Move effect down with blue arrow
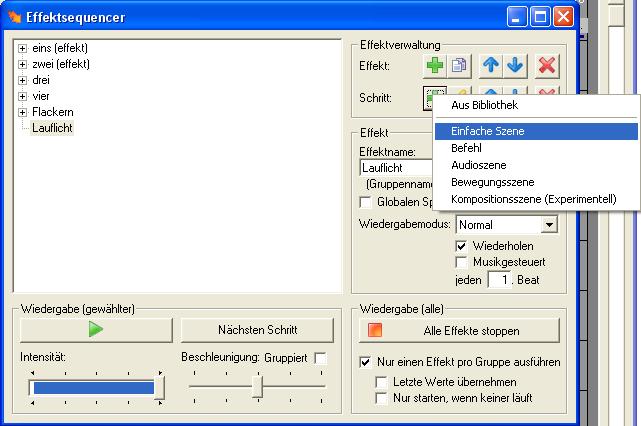The width and height of the screenshot is (641, 426). tap(515, 66)
